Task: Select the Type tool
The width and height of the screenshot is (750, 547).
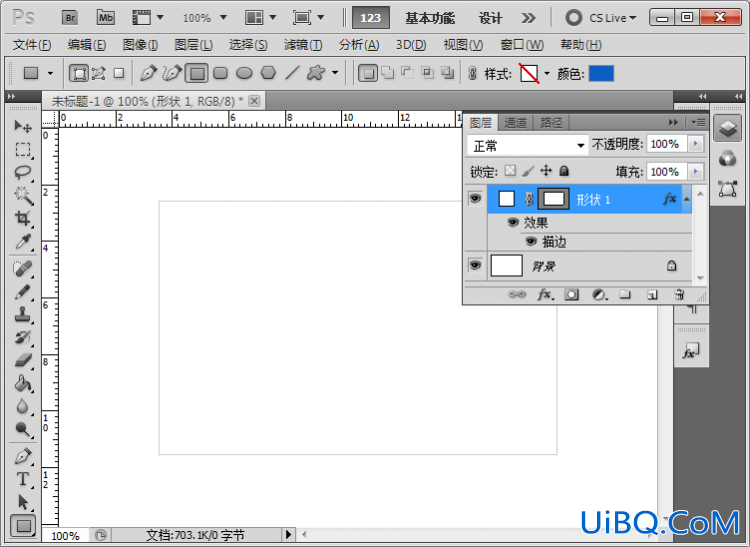Action: pos(22,480)
